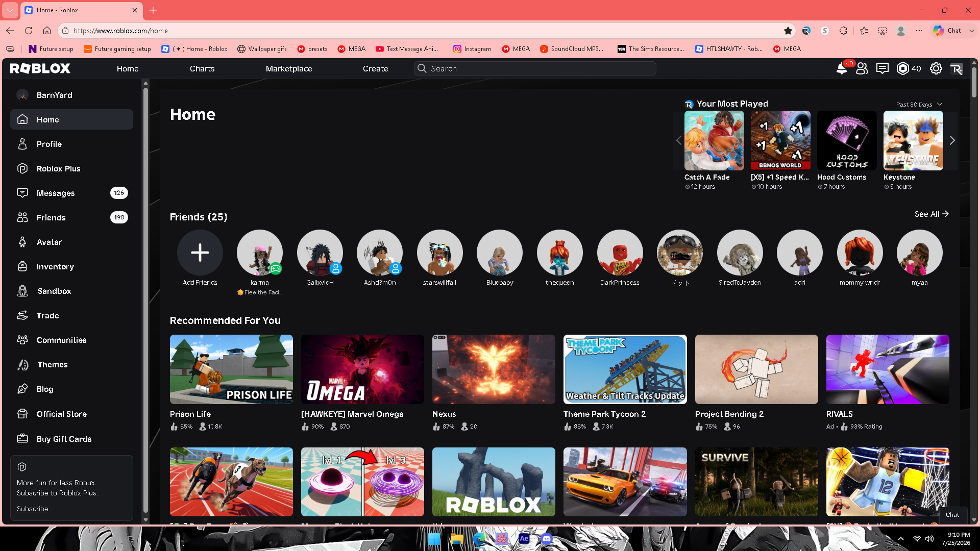Open karma's friend avatar
The width and height of the screenshot is (980, 551).
click(x=260, y=253)
